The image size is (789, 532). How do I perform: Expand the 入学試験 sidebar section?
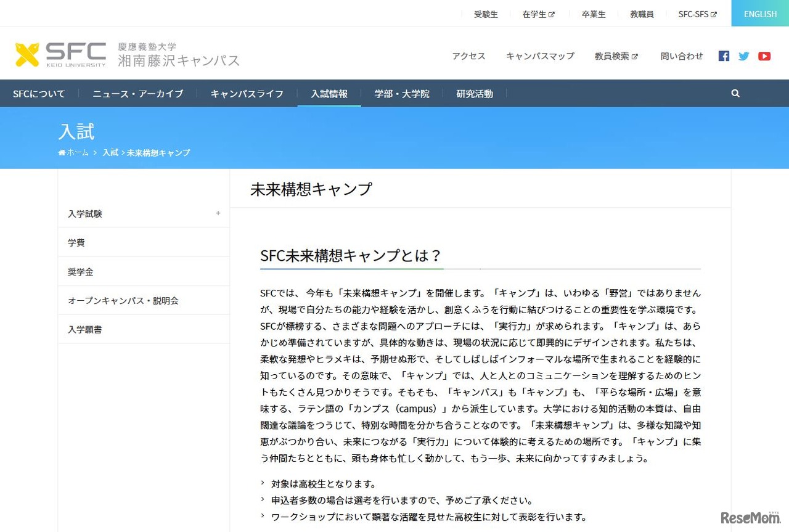(x=218, y=213)
